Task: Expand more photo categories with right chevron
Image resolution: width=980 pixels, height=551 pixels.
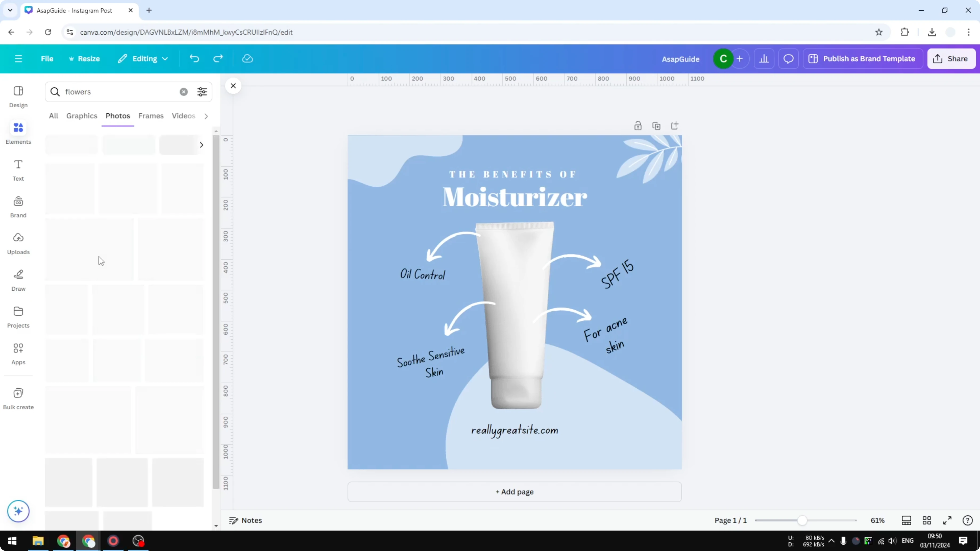Action: coord(206,116)
